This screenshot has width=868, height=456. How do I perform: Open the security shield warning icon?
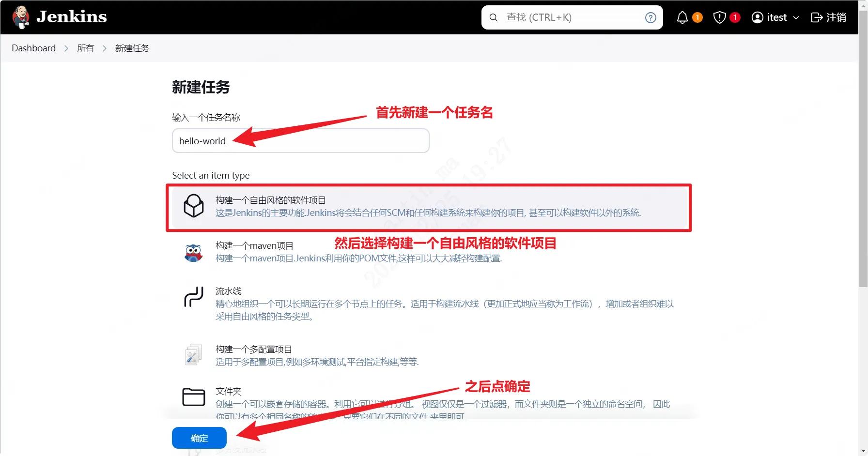click(719, 17)
